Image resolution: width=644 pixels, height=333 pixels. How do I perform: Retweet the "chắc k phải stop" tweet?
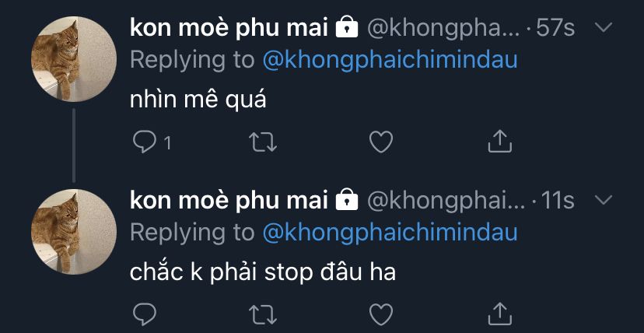pyautogui.click(x=263, y=314)
